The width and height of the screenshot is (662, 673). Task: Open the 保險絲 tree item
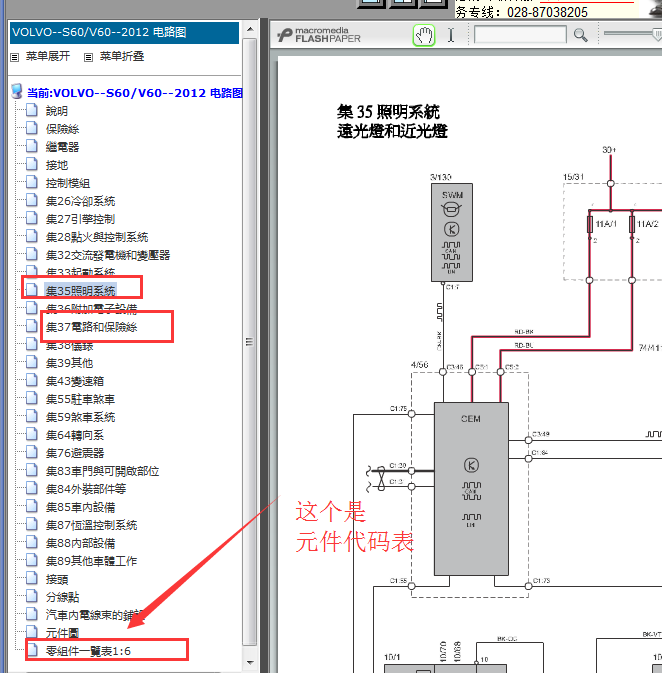(62, 129)
